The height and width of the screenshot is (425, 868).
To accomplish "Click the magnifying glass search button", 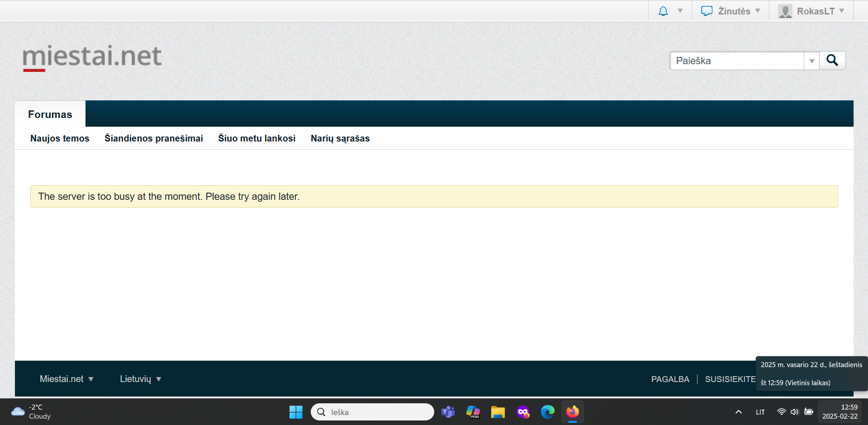I will [832, 61].
